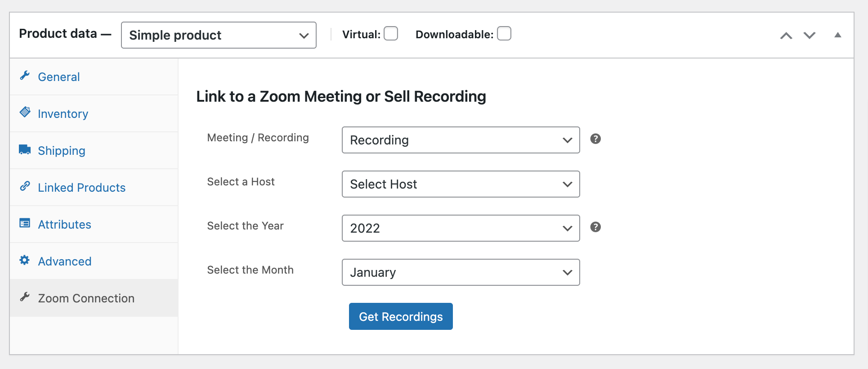The height and width of the screenshot is (369, 868).
Task: Click the Meeting / Recording label
Action: tap(258, 138)
